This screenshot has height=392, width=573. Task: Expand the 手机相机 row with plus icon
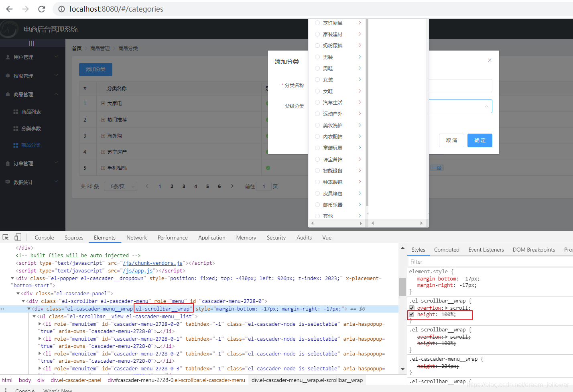click(103, 168)
